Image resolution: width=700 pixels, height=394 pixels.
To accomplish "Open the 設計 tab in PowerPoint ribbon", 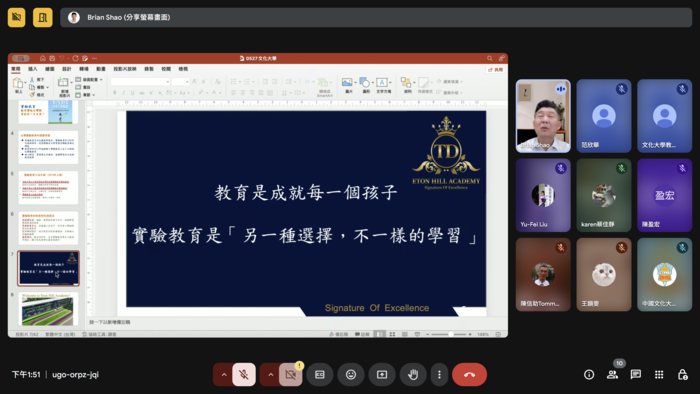I will coord(67,69).
